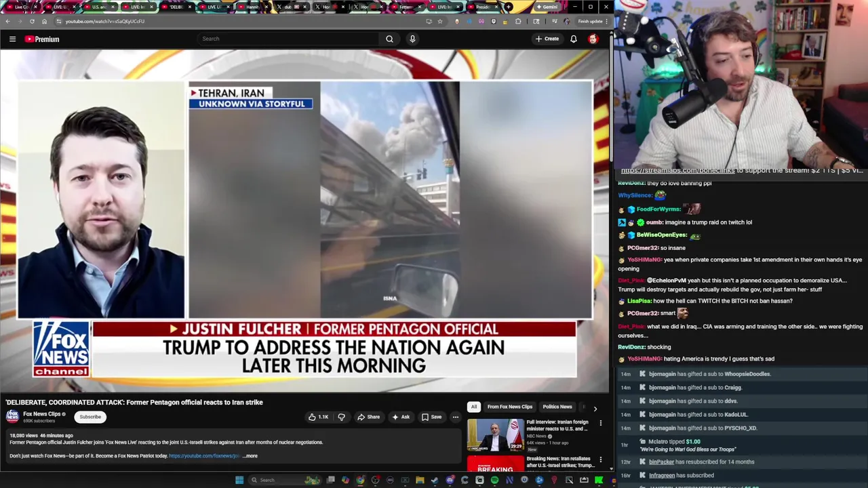Bookmark this page with the star icon
The height and width of the screenshot is (488, 868).
[x=440, y=21]
